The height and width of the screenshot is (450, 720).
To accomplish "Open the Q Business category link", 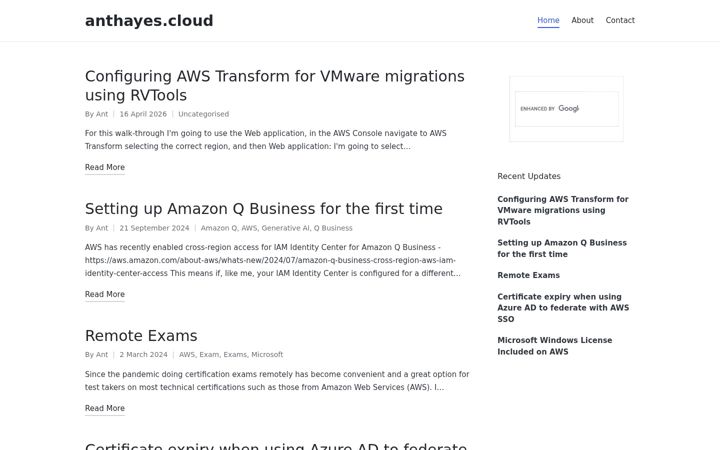I will (x=333, y=228).
